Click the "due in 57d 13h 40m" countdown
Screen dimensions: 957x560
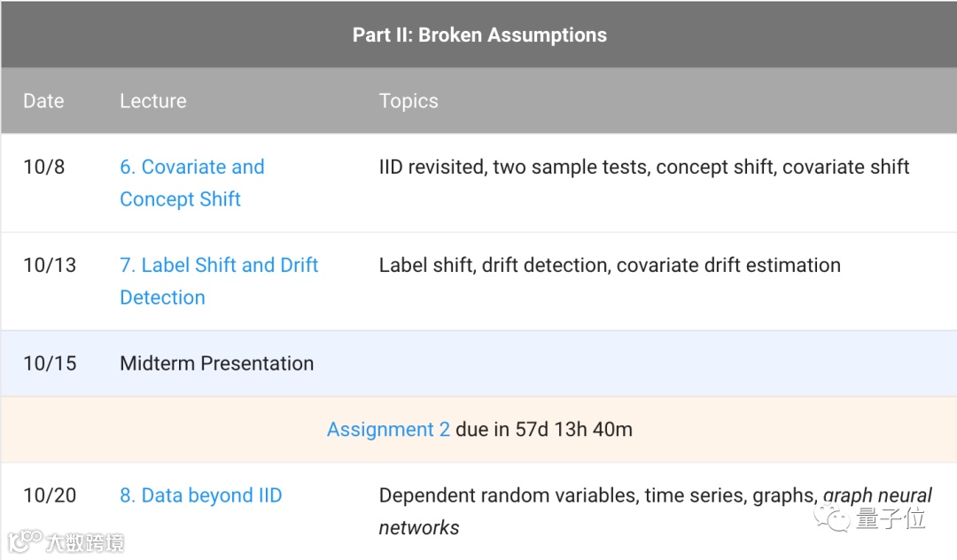coord(544,430)
